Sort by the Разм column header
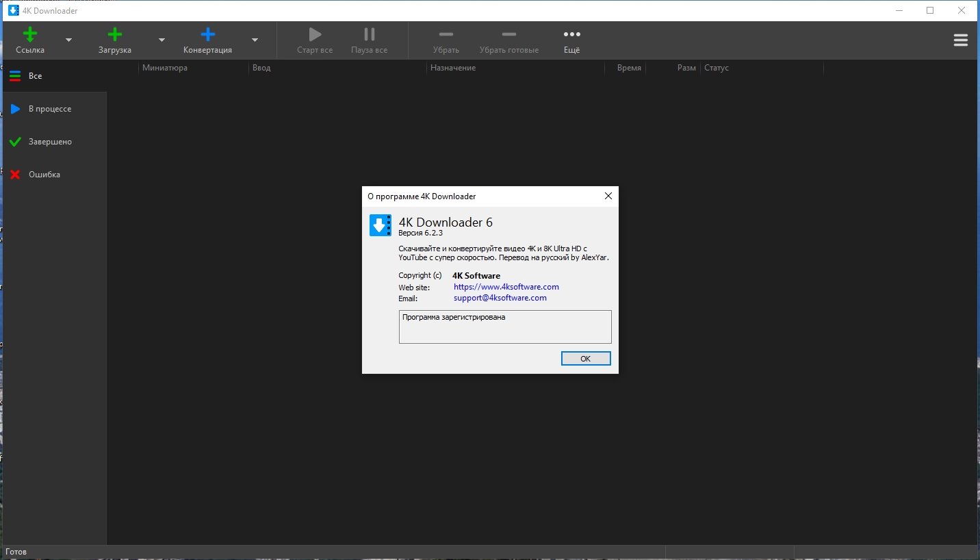 [x=673, y=68]
